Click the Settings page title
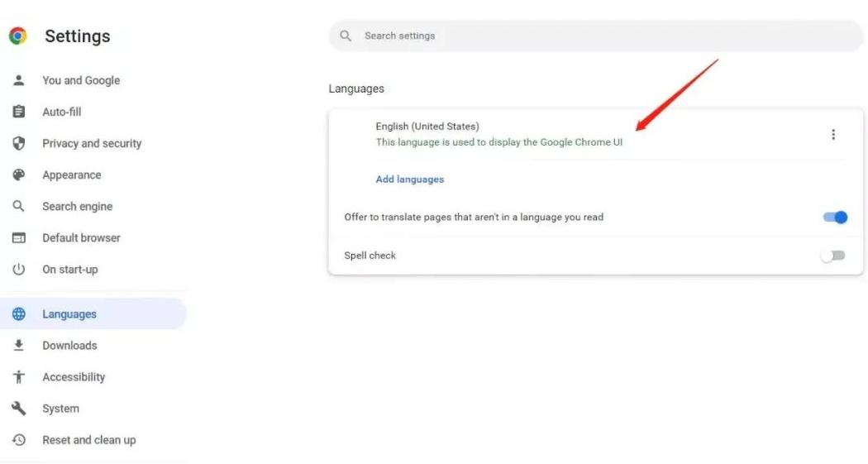 click(x=78, y=36)
